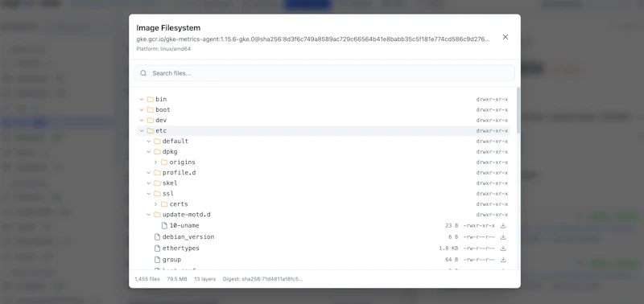The height and width of the screenshot is (304, 644).
Task: Click the -rwxr-xr-x permissions of 10-uname
Action: click(479, 226)
